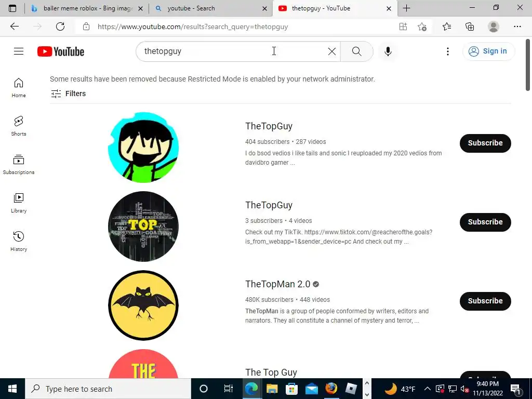Open the Collections icon in Edge
The height and width of the screenshot is (399, 532).
[470, 26]
